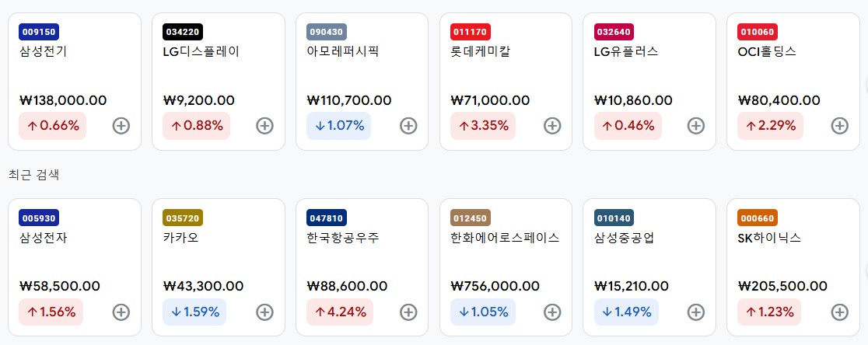The image size is (868, 345).
Task: Click 한국항공우주 4.24% change chip
Action: [x=340, y=312]
